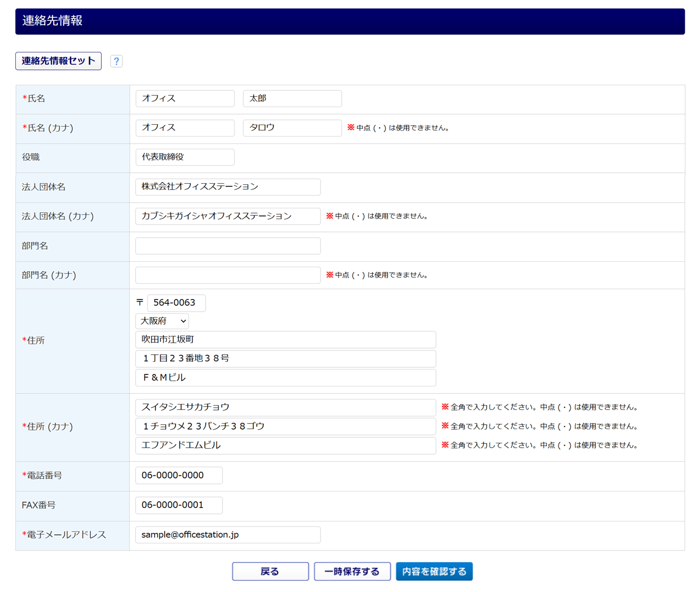This screenshot has height=592, width=700.
Task: Click the empty 部門名 input field
Action: point(227,246)
